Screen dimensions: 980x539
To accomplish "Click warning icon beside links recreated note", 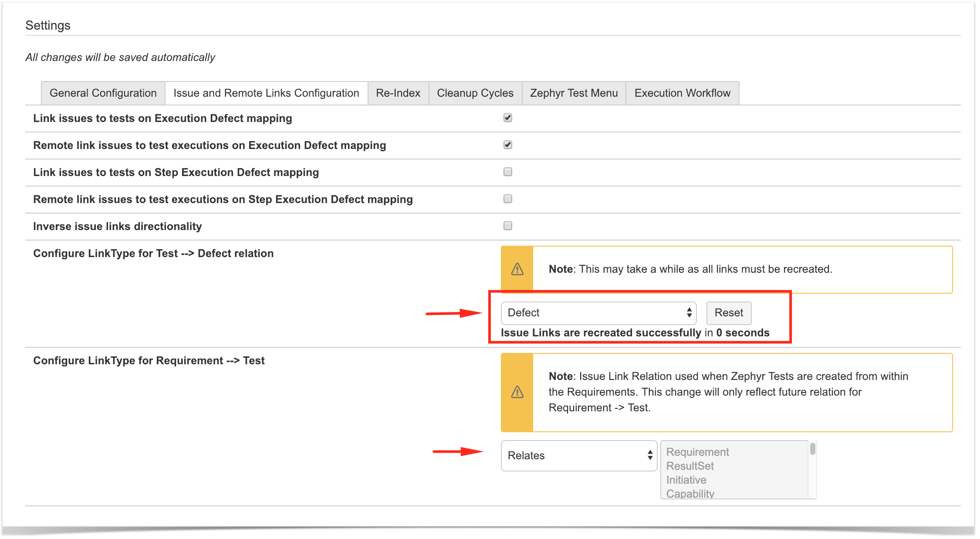I will point(517,269).
